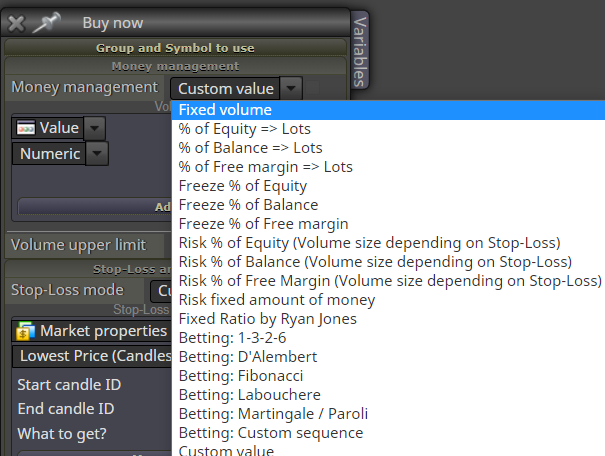Collapse the Group and Symbol to use section
Screen dimensions: 605x456
[x=175, y=48]
